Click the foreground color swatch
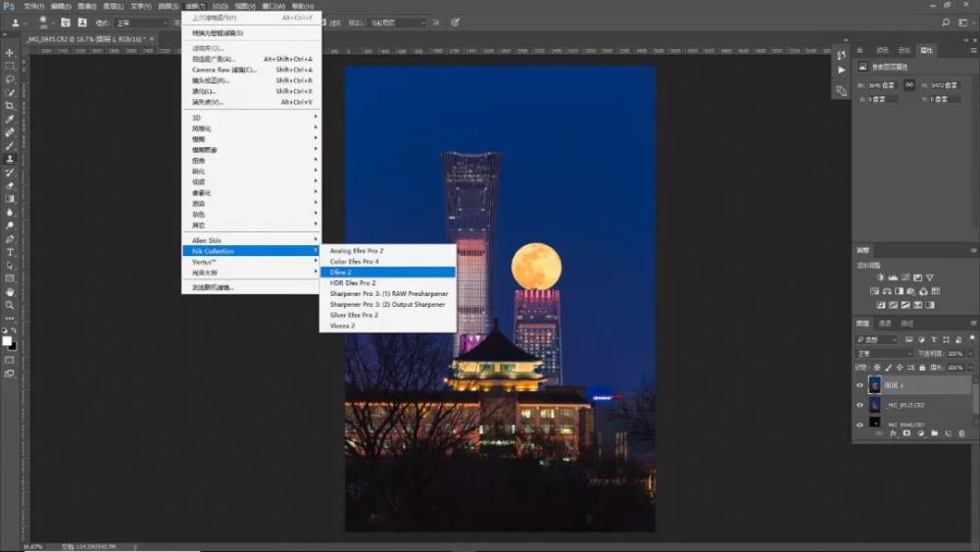Screen dimensions: 980x552 tap(6, 340)
